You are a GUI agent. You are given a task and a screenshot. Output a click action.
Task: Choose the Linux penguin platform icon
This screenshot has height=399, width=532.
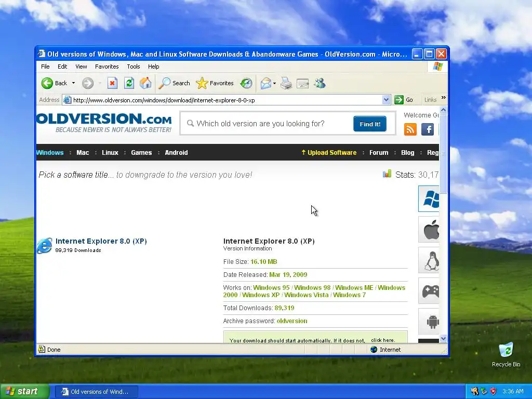429,260
